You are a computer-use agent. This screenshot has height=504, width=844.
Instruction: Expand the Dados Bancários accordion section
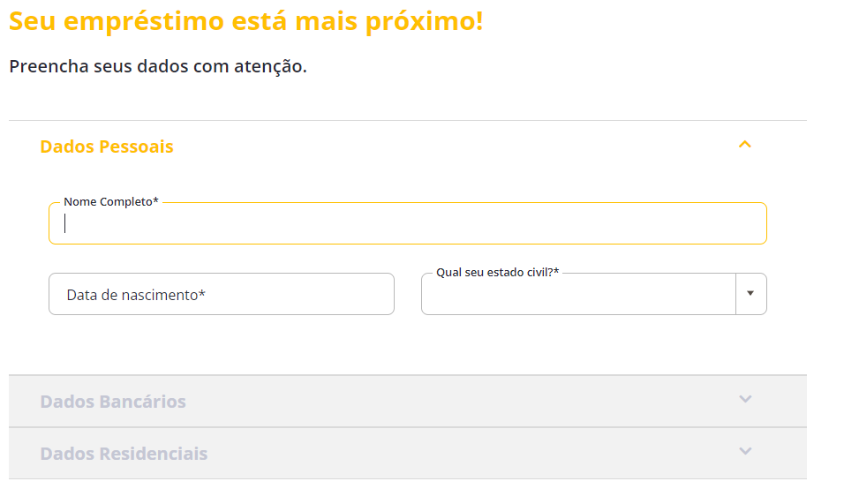pos(406,402)
